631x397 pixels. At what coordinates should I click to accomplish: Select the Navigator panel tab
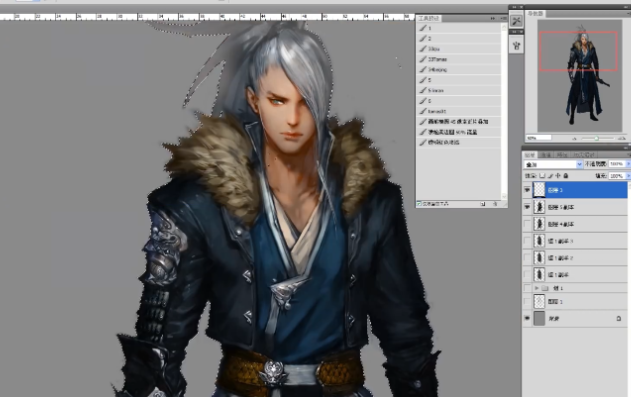pos(535,14)
